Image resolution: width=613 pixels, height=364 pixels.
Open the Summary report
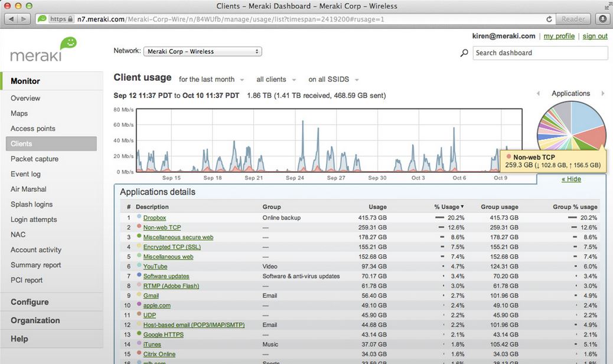(x=35, y=265)
